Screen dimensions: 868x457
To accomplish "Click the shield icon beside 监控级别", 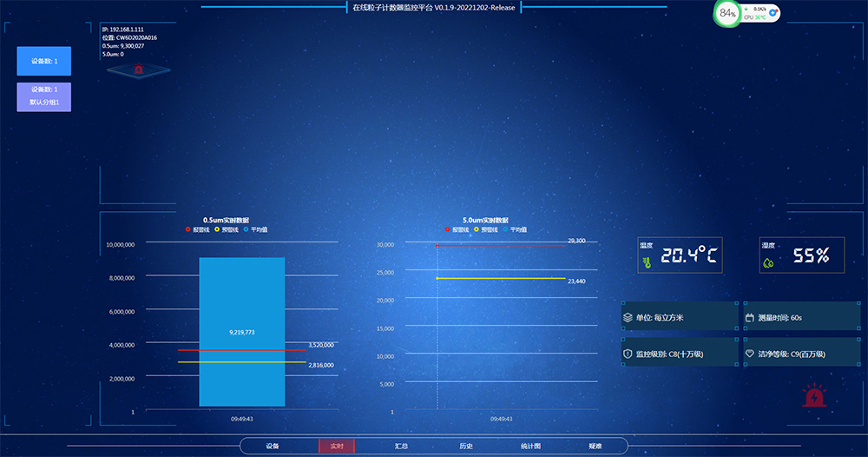I will click(x=628, y=354).
